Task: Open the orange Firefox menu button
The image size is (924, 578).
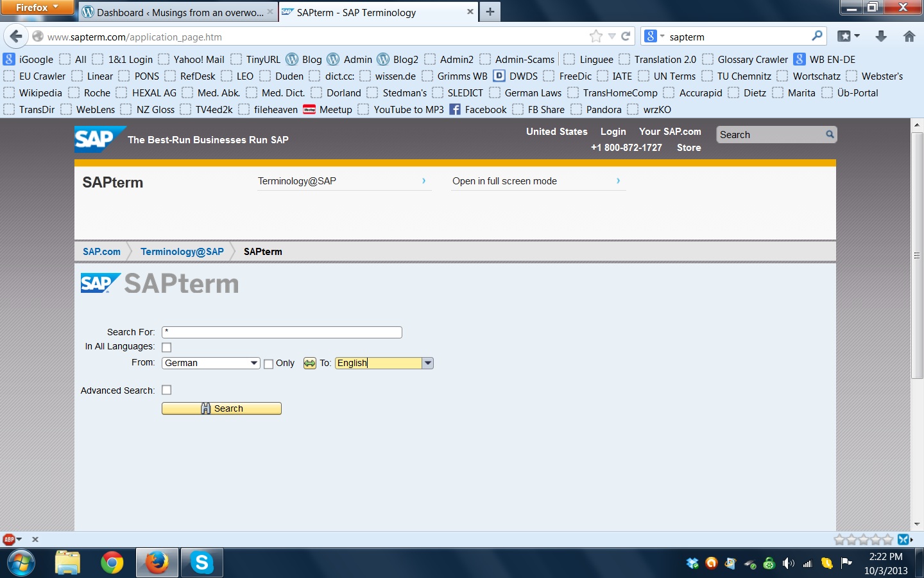Action: (x=37, y=7)
